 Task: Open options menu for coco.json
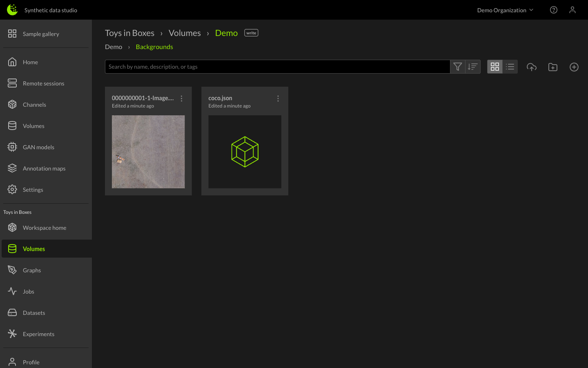click(278, 99)
